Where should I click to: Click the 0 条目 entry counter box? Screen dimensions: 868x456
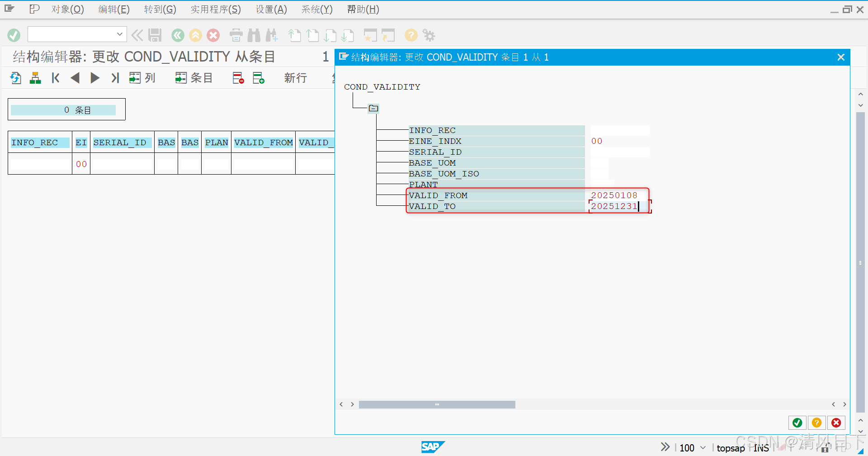coord(66,109)
